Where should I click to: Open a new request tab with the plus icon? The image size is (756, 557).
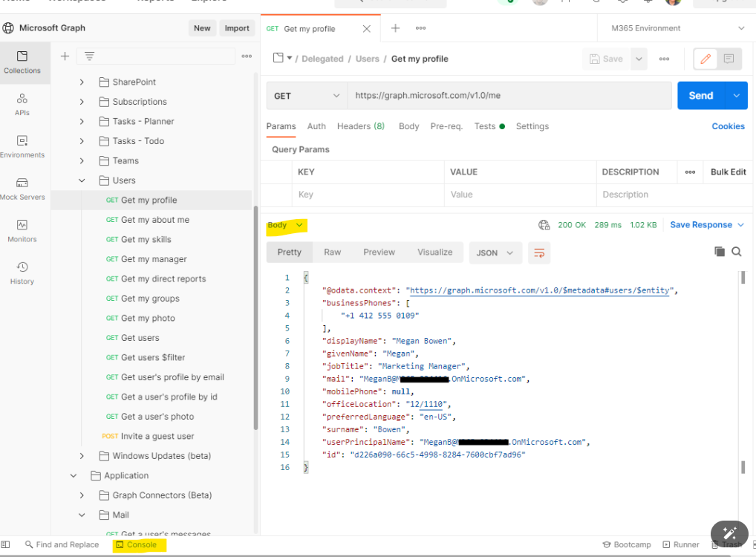click(x=395, y=28)
